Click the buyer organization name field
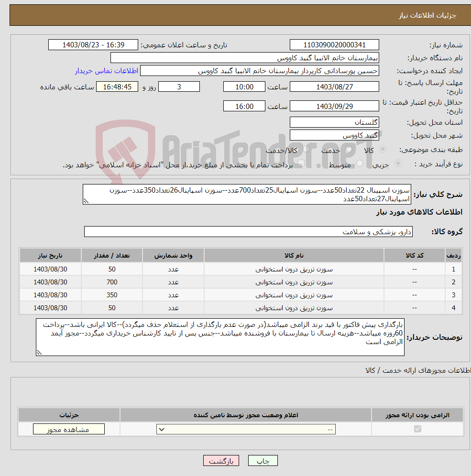This screenshot has height=476, width=471. tap(245, 58)
